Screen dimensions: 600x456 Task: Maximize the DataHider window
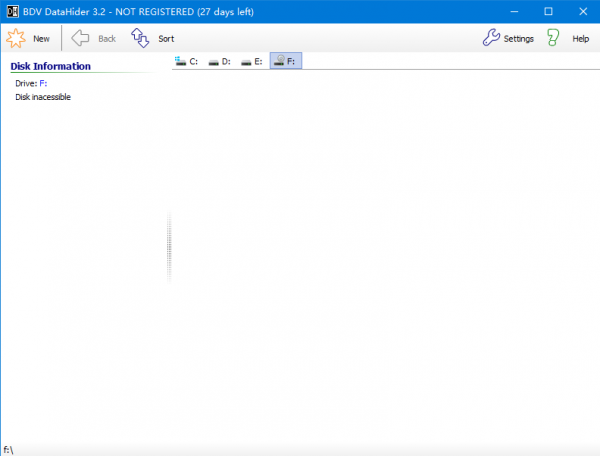[x=548, y=11]
